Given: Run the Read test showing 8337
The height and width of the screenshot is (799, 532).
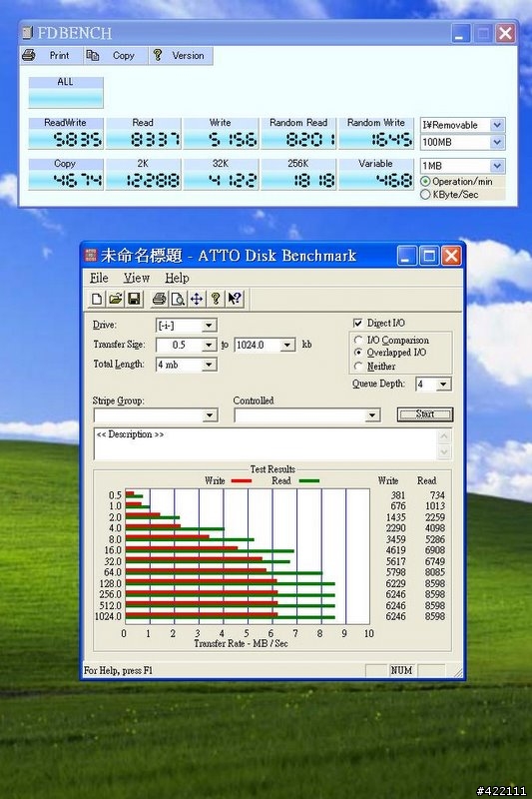Looking at the screenshot, I should pos(144,134).
